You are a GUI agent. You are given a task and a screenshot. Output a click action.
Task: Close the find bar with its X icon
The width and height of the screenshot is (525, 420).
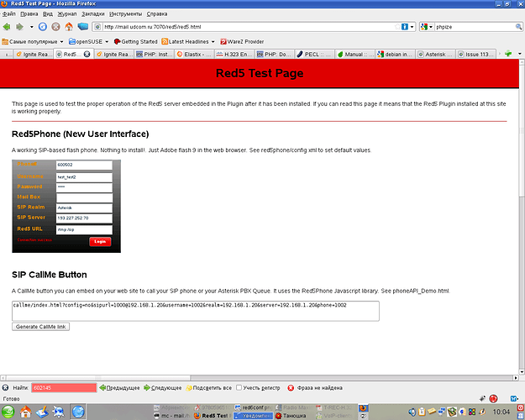[5, 387]
